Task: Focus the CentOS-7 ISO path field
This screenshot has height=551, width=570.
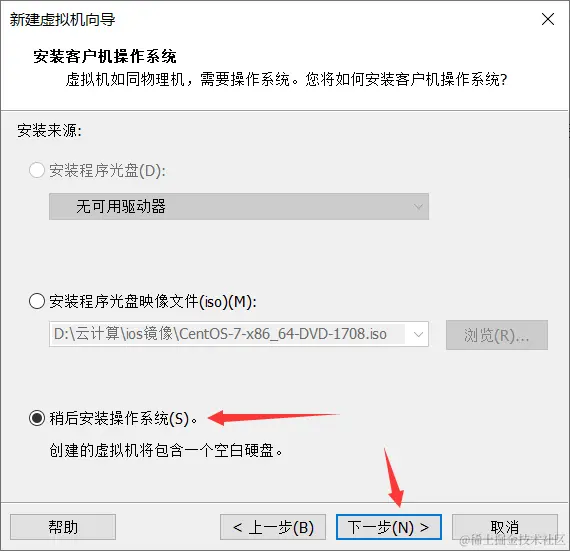Action: click(227, 334)
